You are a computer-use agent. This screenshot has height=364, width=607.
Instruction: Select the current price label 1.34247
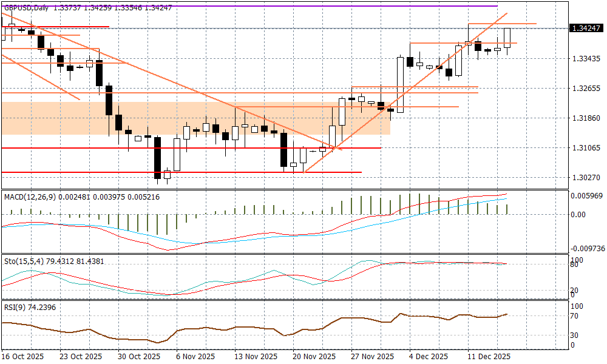tap(586, 29)
